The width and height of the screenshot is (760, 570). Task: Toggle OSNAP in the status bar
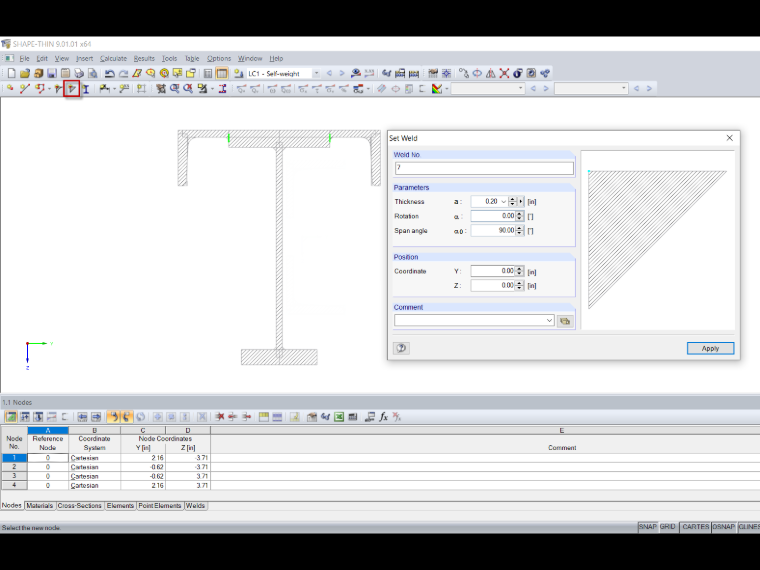[x=724, y=527]
